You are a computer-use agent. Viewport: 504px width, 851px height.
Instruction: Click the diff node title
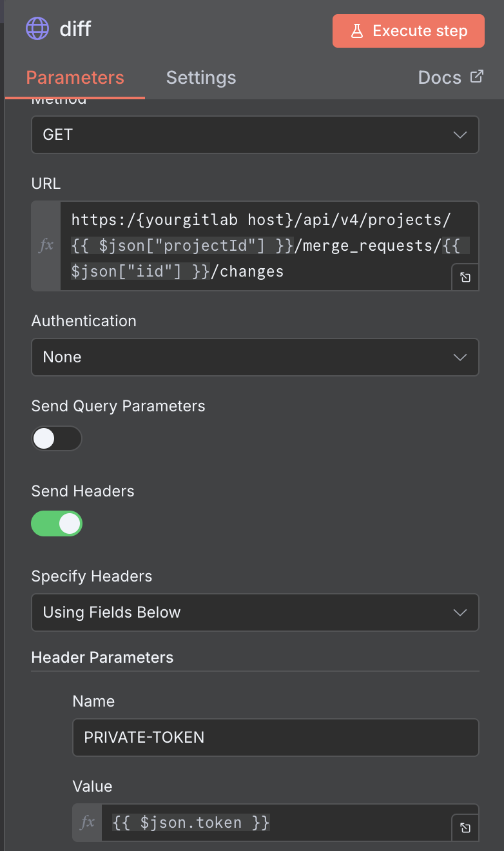click(75, 29)
